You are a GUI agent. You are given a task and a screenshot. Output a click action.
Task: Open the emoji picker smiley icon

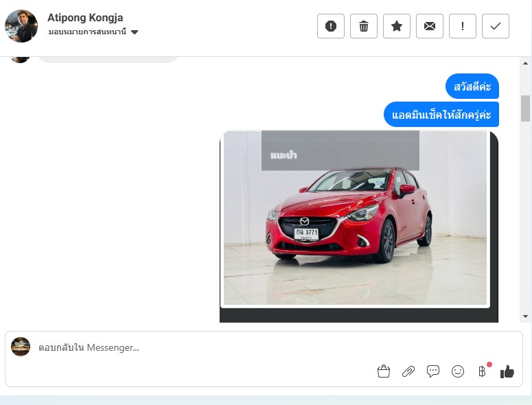[x=458, y=371]
